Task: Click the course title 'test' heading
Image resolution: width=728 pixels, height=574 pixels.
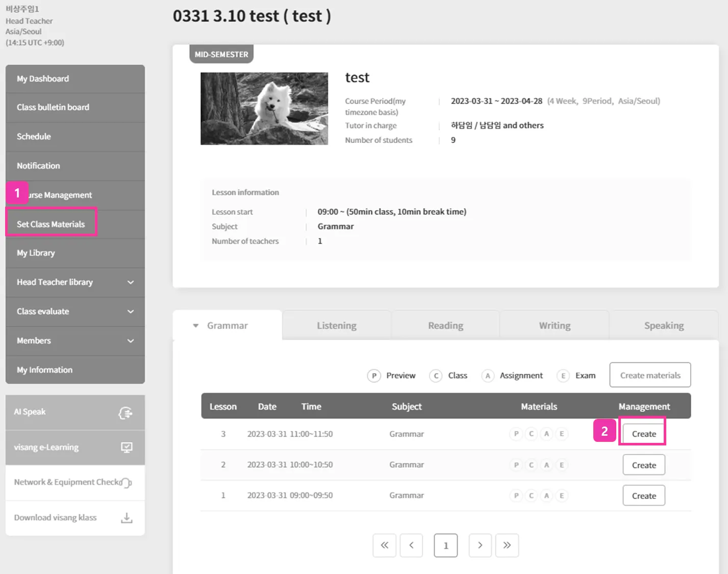Action: pyautogui.click(x=357, y=78)
